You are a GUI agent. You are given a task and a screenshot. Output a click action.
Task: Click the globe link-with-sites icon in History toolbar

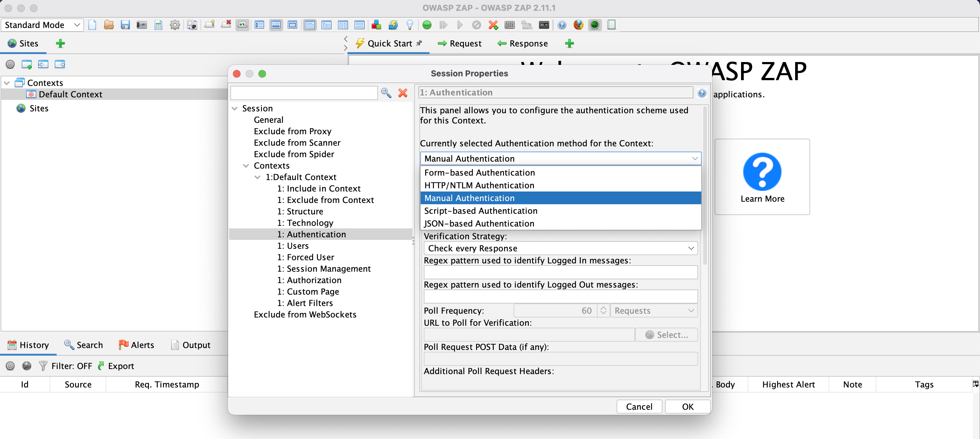point(27,366)
